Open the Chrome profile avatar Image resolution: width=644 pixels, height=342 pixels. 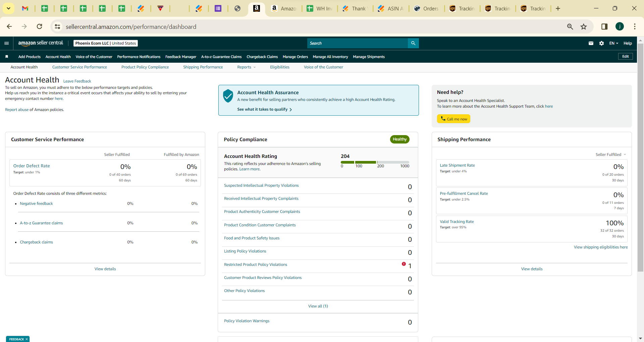(x=620, y=26)
